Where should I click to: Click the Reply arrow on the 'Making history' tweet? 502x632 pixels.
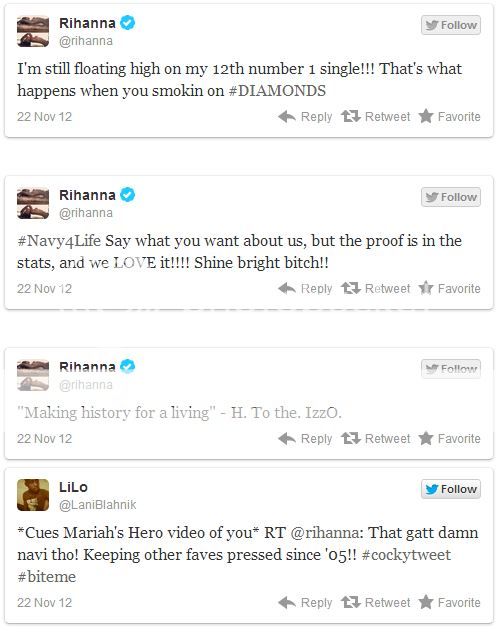287,439
